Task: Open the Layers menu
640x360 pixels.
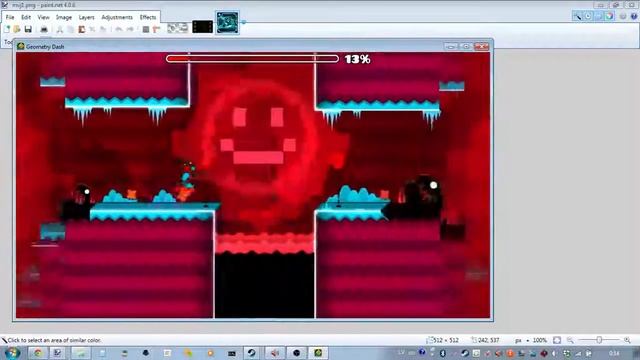Action: [x=86, y=17]
